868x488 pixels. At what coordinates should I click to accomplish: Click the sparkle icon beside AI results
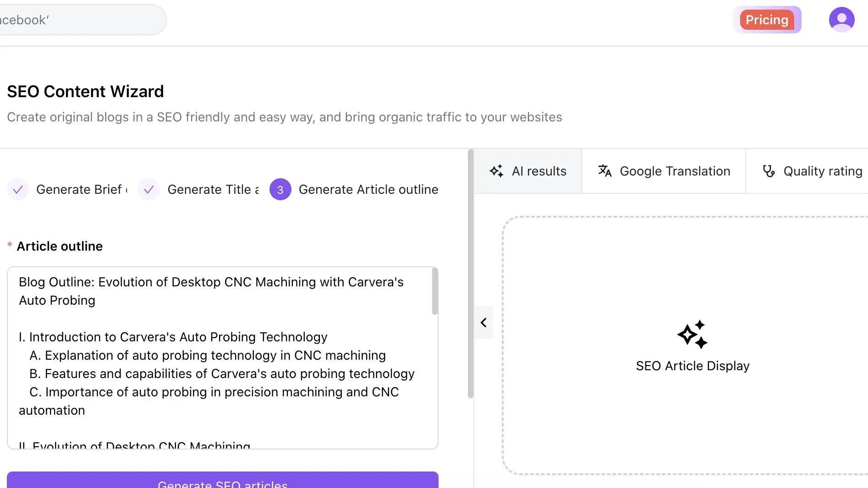496,171
